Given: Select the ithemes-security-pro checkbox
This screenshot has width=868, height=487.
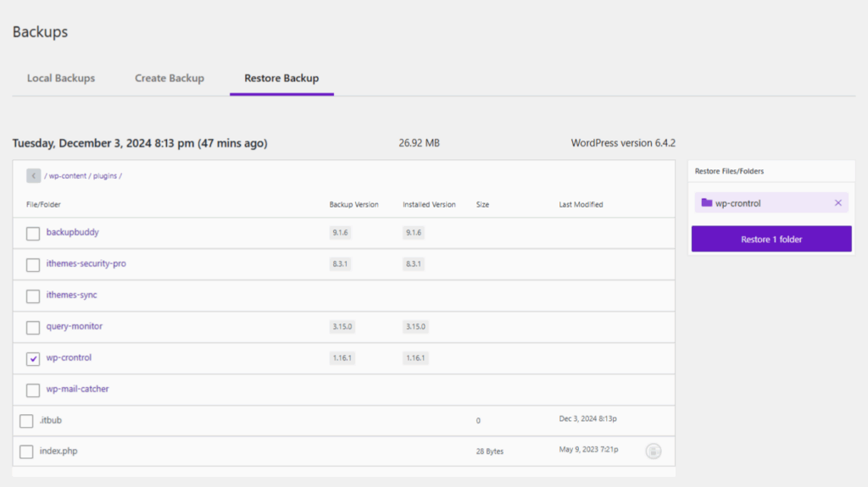Looking at the screenshot, I should pos(33,265).
